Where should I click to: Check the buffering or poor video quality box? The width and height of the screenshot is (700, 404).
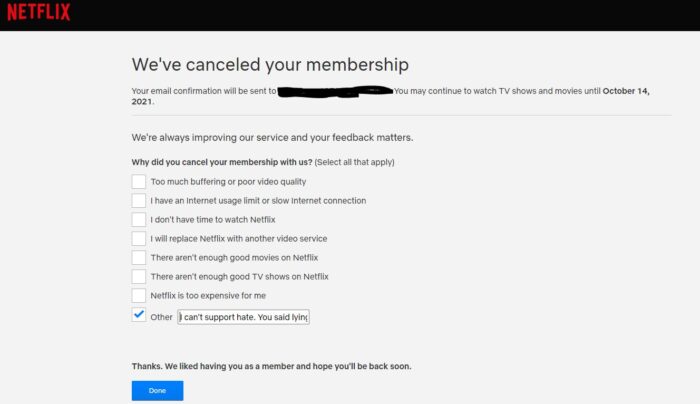tap(138, 182)
